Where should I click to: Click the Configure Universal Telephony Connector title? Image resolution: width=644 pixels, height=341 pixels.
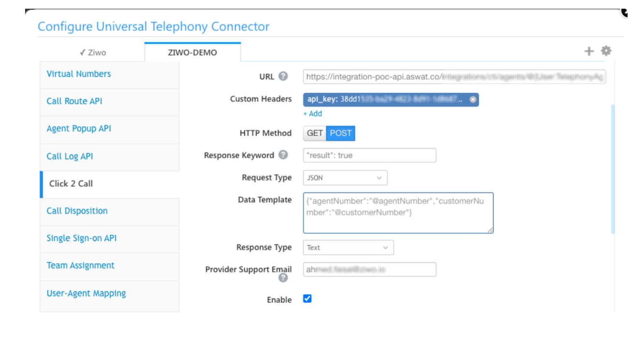tap(154, 27)
